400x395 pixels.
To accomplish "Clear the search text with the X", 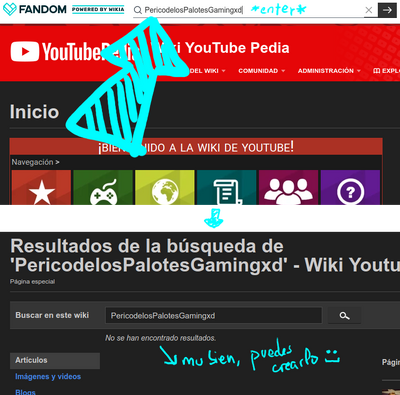I will point(369,10).
